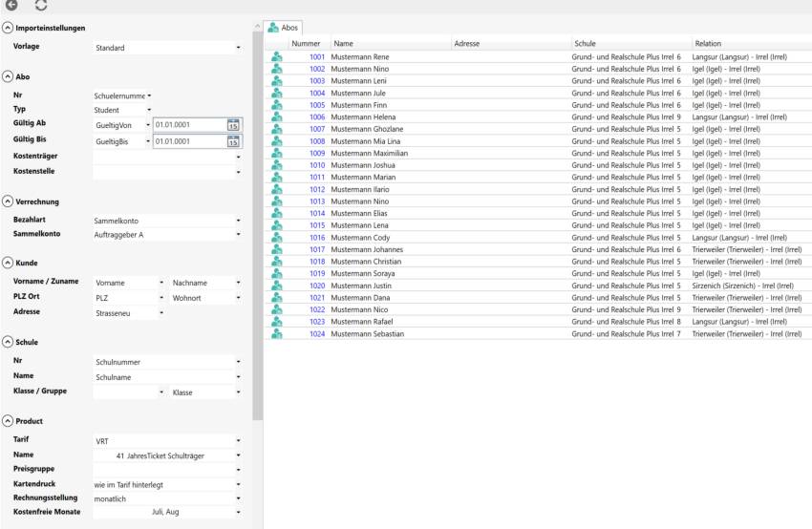Click the subscriber icon for row 1002
Viewport: 812px width, 529px height.
[277, 69]
